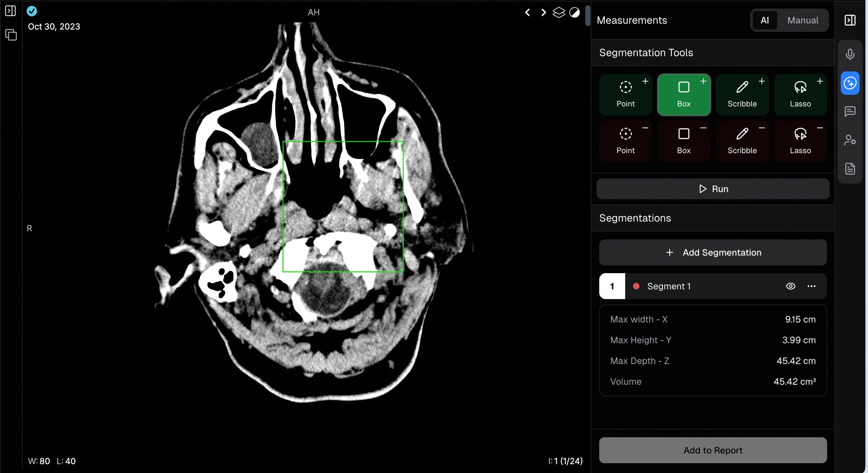Toggle Segment 1 visibility eye

pyautogui.click(x=790, y=286)
